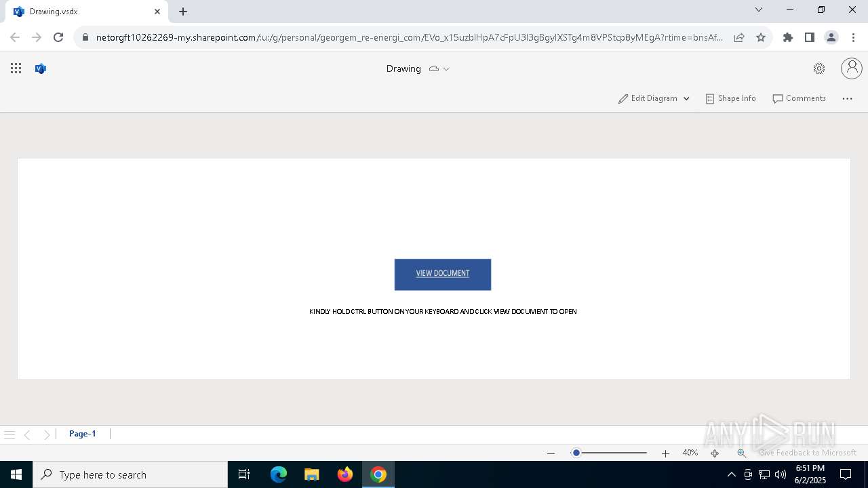Screen dimensions: 868x488
Task: Open Chrome extensions puzzle icon
Action: click(788, 37)
